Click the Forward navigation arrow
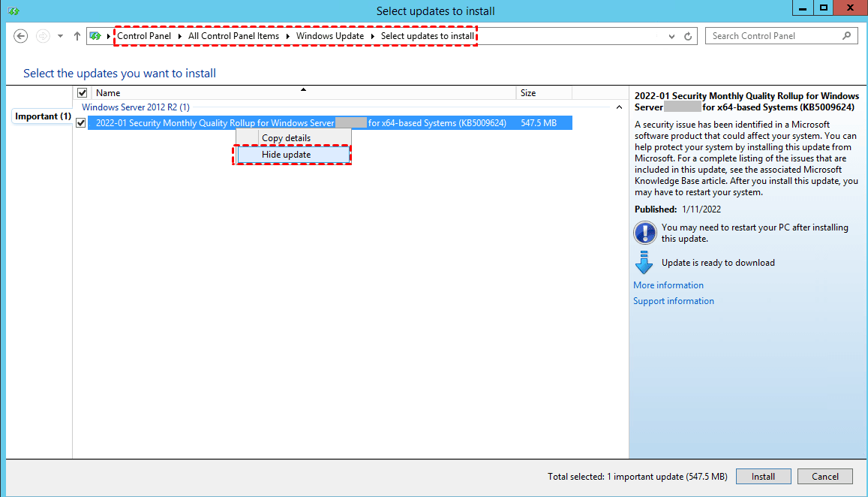Screen dimensions: 868x497 point(43,36)
